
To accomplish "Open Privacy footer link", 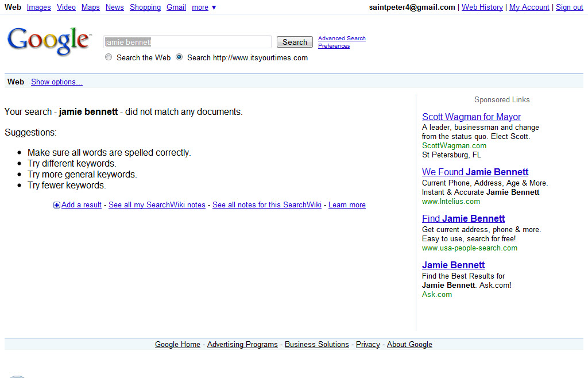I will [x=367, y=344].
